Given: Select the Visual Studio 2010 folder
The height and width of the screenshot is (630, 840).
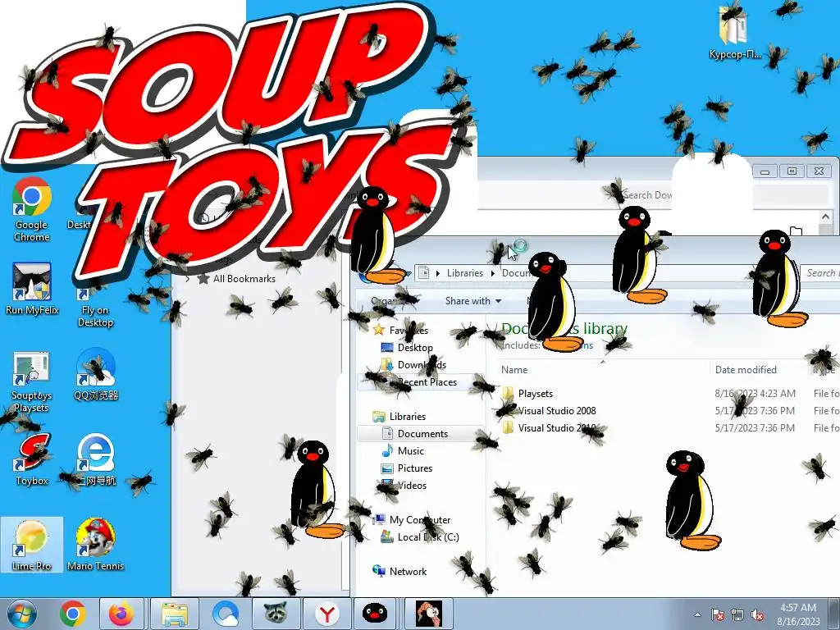Looking at the screenshot, I should 557,428.
